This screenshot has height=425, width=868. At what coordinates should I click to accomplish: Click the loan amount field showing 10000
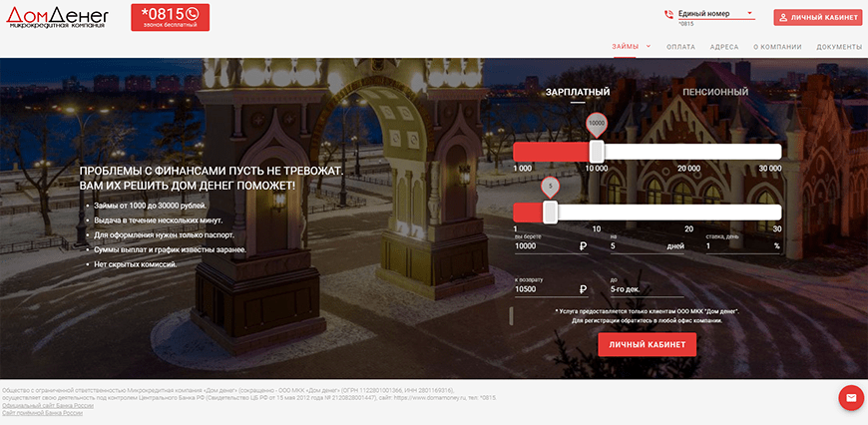tap(544, 245)
